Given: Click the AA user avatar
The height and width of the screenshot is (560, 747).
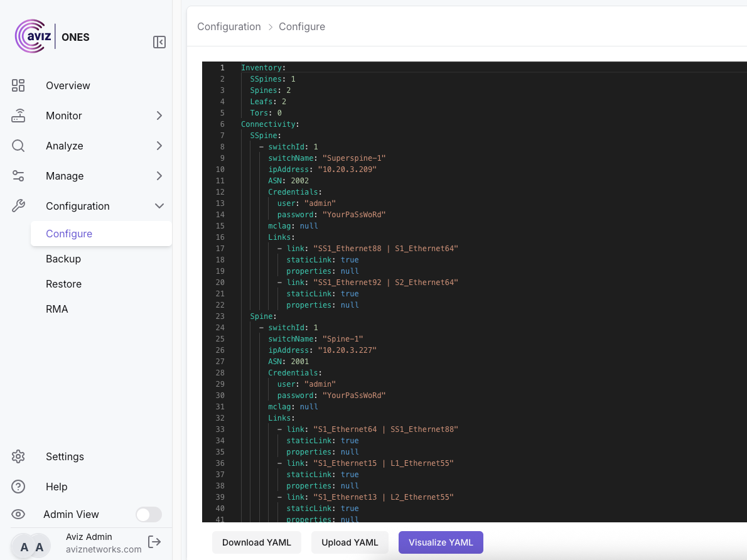Looking at the screenshot, I should [31, 547].
